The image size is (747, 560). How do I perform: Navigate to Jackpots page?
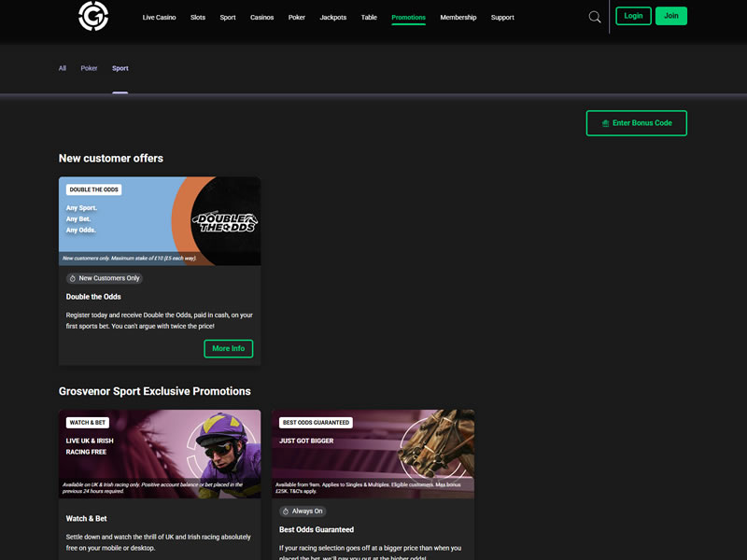click(332, 18)
